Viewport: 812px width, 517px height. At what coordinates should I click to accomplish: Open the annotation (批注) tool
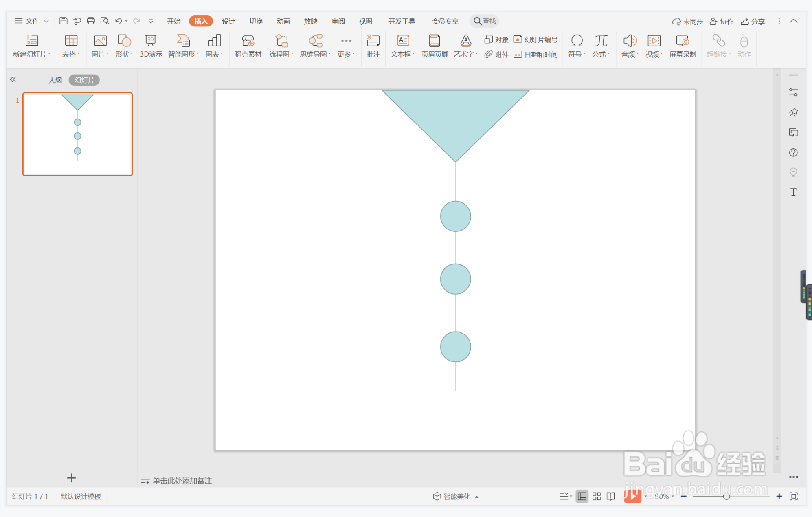(x=373, y=46)
